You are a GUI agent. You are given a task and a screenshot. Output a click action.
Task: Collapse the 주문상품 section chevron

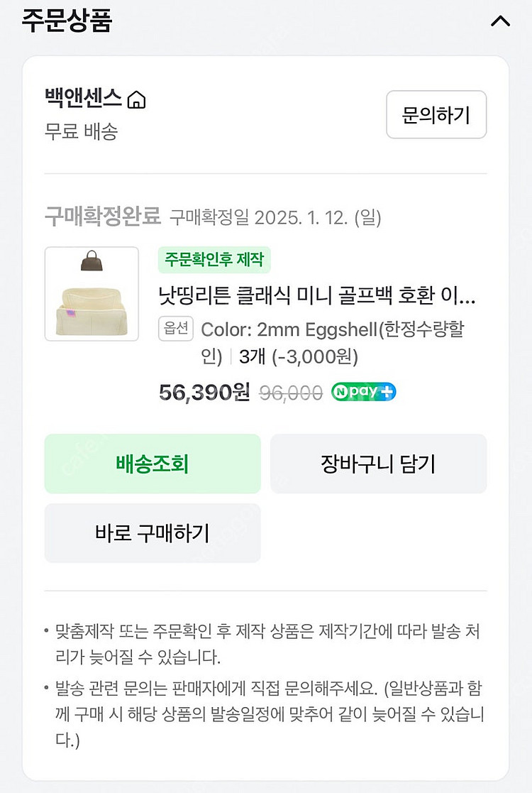(x=500, y=21)
